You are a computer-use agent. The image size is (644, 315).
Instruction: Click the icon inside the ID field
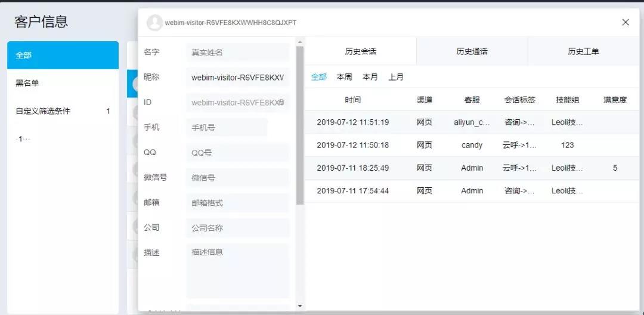pos(281,103)
